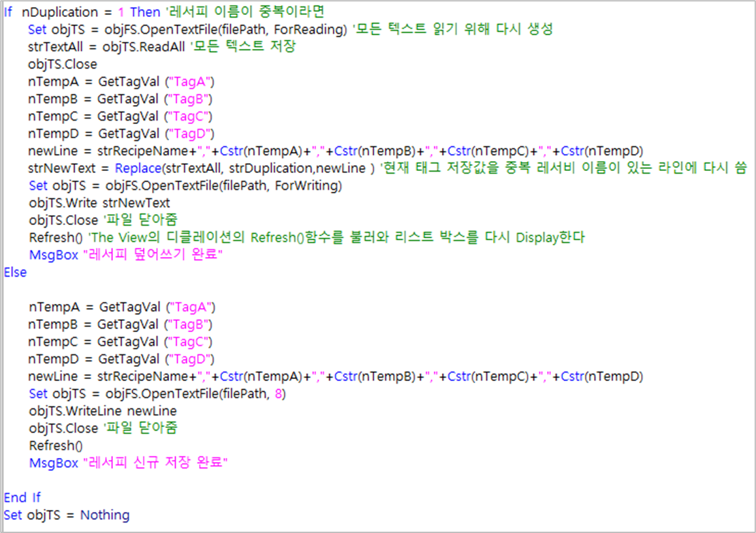This screenshot has width=756, height=533.
Task: Click the If keyword on the first line
Action: (x=8, y=12)
